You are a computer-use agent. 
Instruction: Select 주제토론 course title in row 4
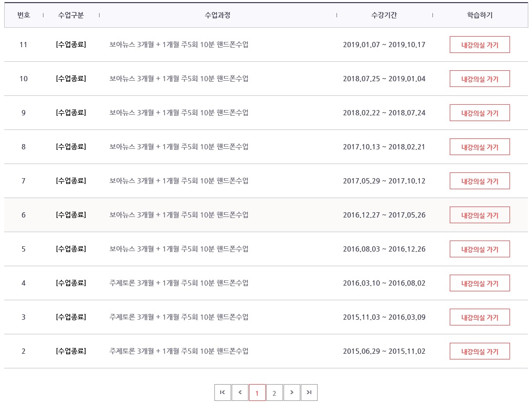pyautogui.click(x=179, y=283)
